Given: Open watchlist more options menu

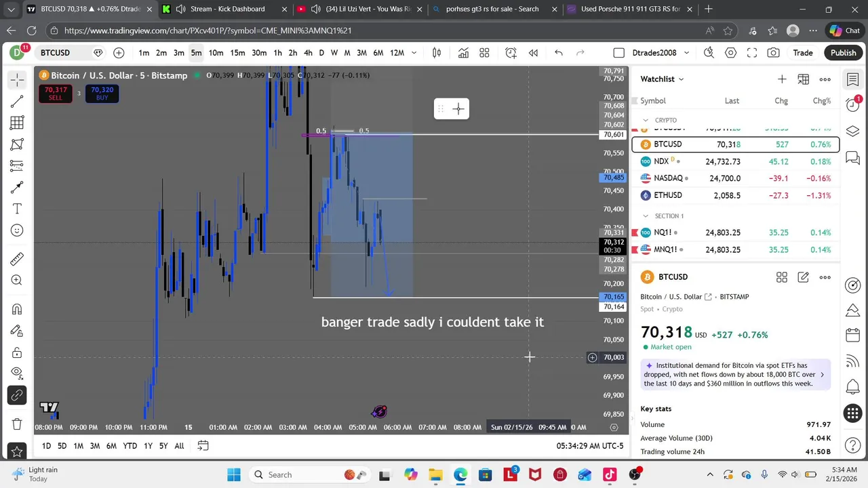Looking at the screenshot, I should tap(825, 79).
